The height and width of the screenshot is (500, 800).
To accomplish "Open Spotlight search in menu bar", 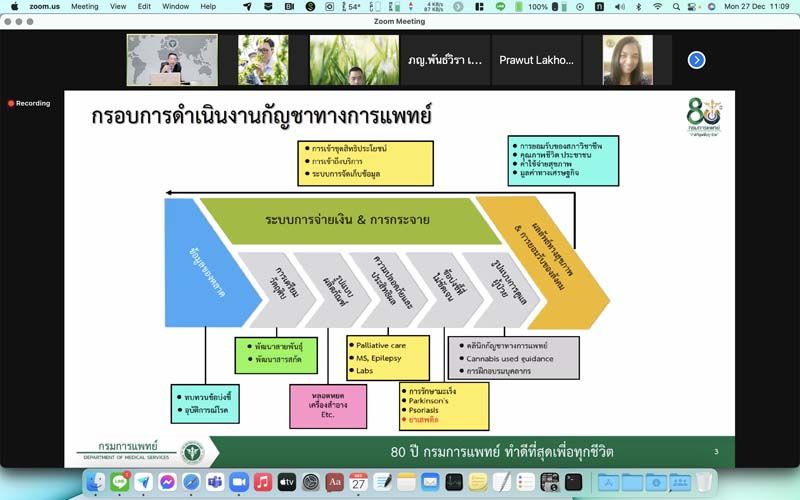I will (x=675, y=6).
